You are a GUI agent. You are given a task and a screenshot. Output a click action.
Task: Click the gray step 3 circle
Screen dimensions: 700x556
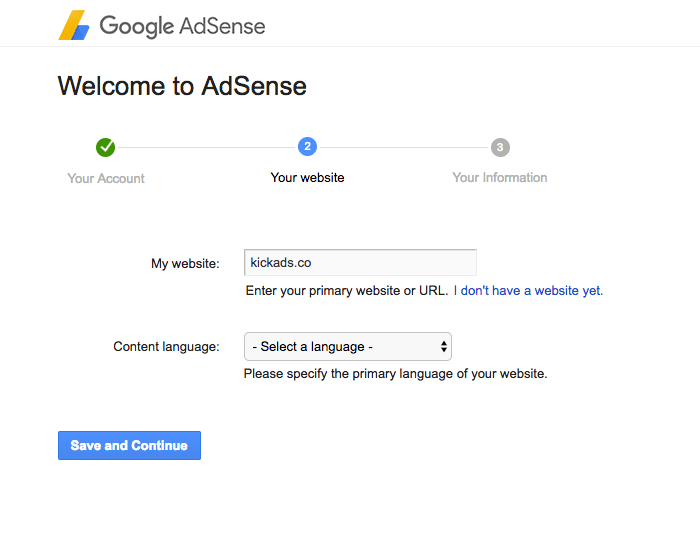pos(500,148)
